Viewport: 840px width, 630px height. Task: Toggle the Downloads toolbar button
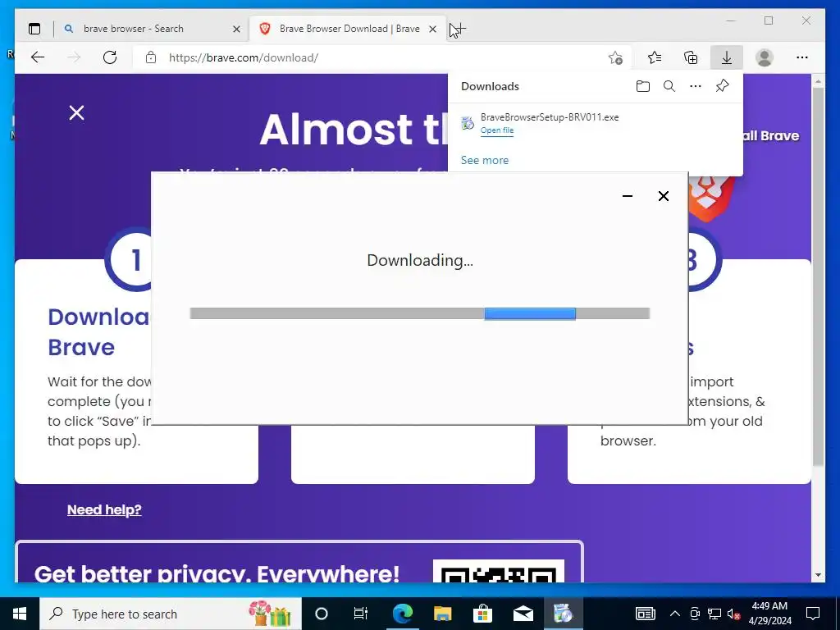tap(727, 57)
